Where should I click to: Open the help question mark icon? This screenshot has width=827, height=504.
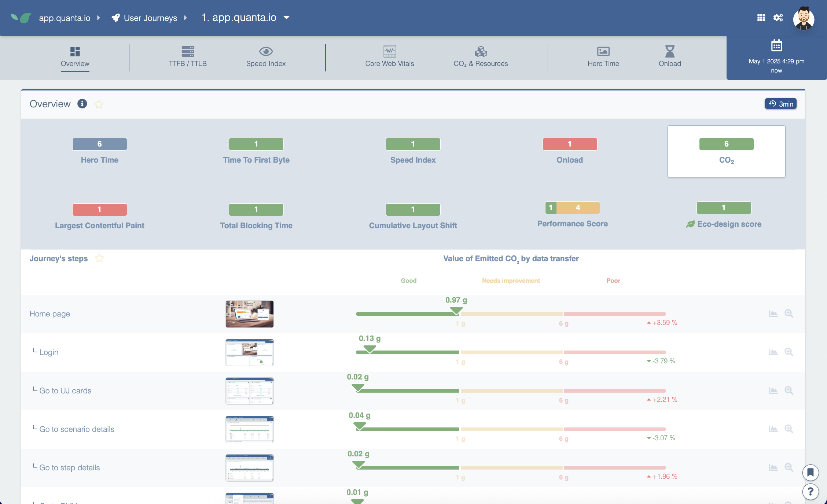(x=811, y=492)
